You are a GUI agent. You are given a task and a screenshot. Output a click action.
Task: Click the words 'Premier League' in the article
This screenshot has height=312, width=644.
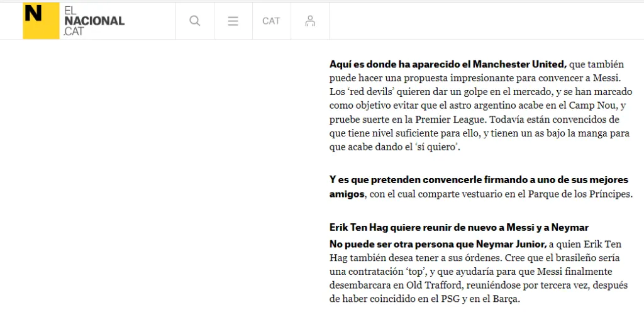pyautogui.click(x=449, y=120)
